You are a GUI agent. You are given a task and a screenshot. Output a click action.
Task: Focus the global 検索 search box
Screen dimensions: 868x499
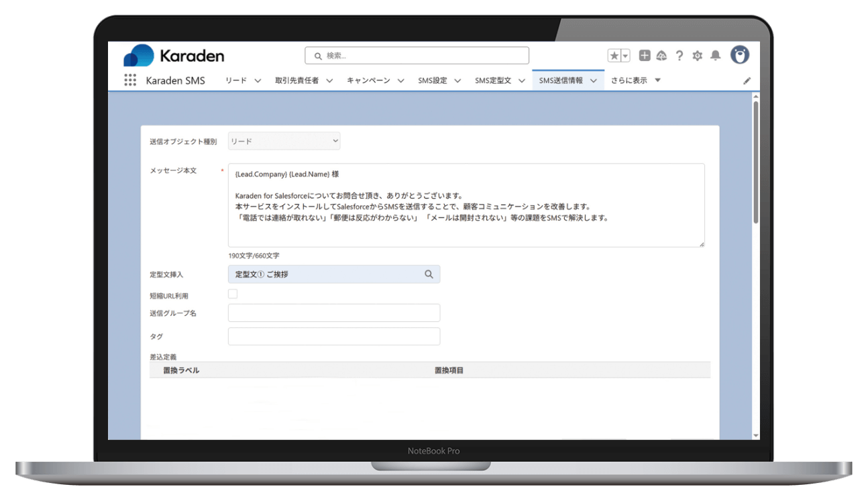coord(417,56)
